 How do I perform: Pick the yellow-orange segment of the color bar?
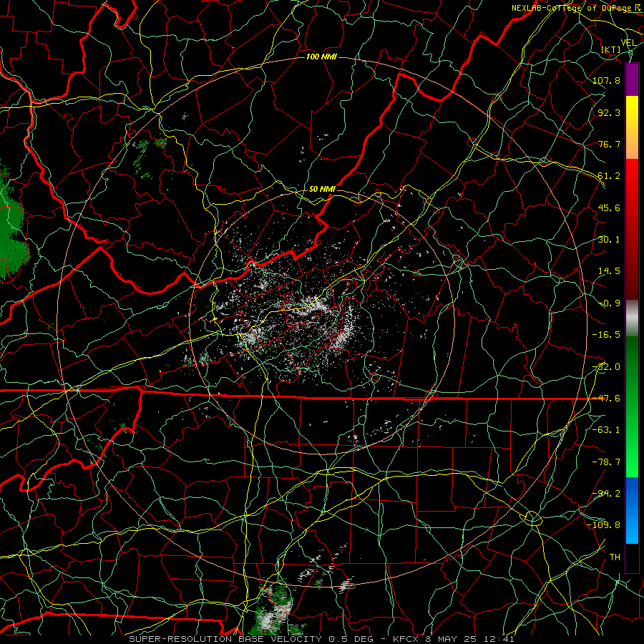point(632,127)
